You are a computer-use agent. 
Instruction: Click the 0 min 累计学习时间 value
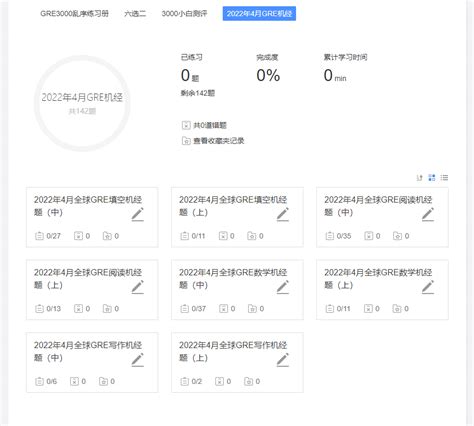[x=335, y=75]
